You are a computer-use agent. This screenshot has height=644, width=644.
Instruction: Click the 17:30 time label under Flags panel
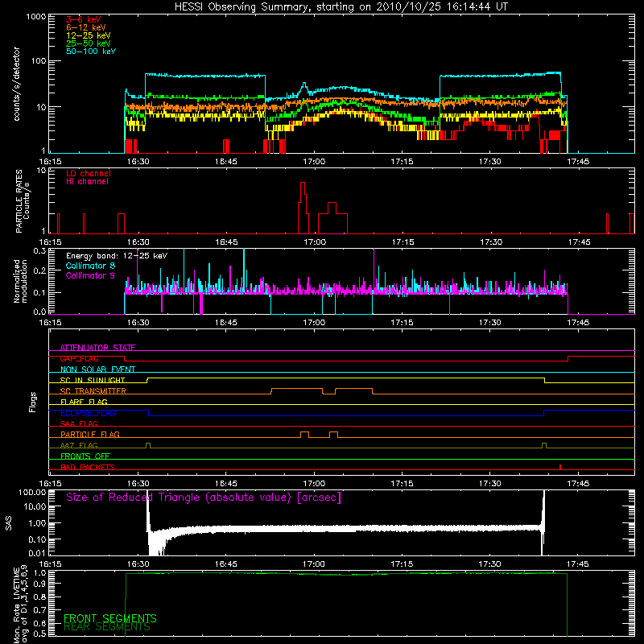490,484
